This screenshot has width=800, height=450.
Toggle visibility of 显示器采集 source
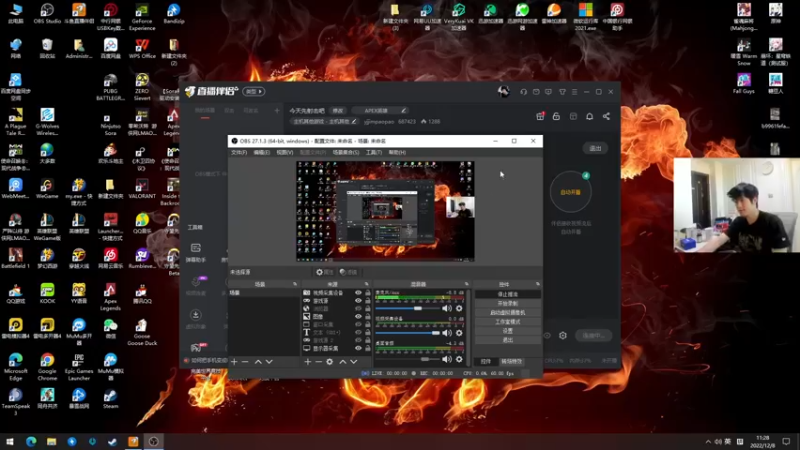click(358, 348)
